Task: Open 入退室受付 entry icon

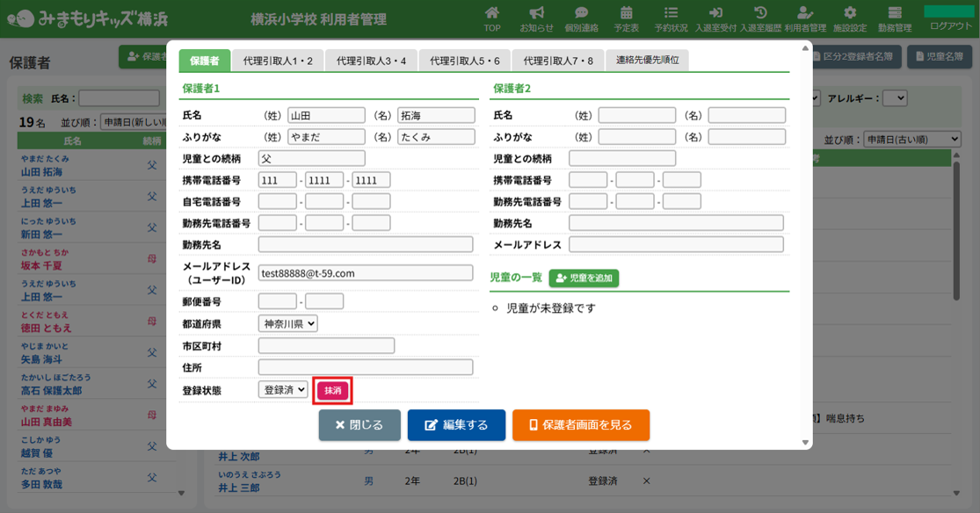Action: 715,13
